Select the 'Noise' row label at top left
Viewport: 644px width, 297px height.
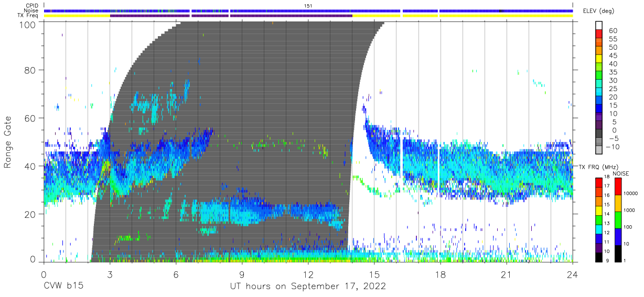(x=30, y=10)
